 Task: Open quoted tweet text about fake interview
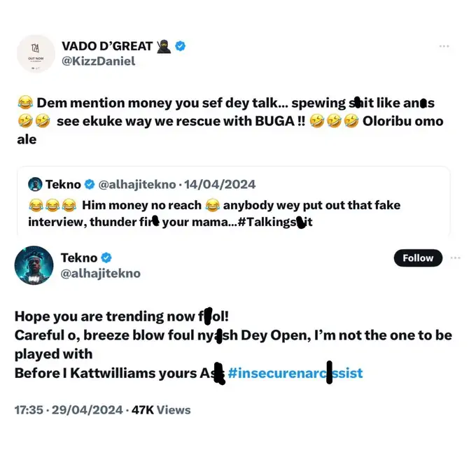point(214,213)
